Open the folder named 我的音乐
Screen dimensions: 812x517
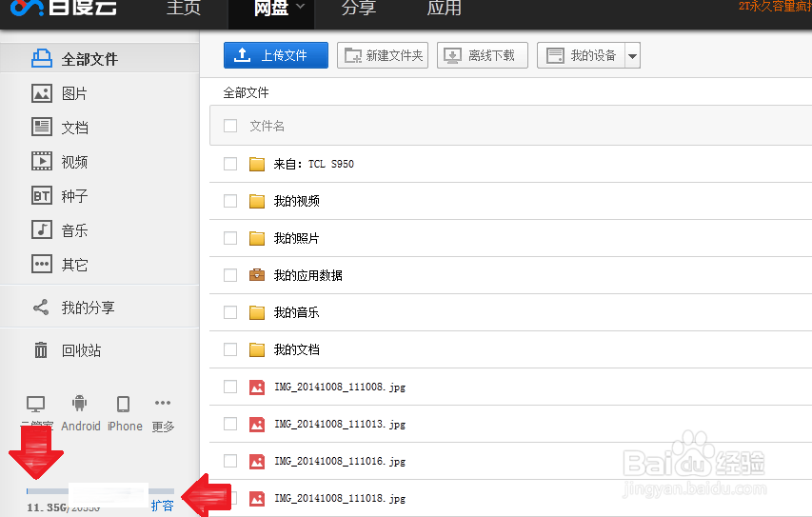[x=297, y=312]
